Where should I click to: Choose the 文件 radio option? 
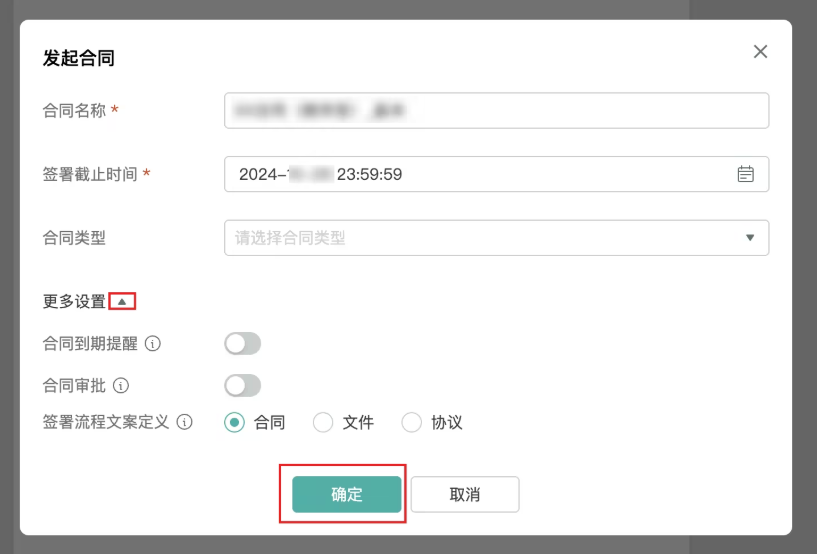[323, 422]
